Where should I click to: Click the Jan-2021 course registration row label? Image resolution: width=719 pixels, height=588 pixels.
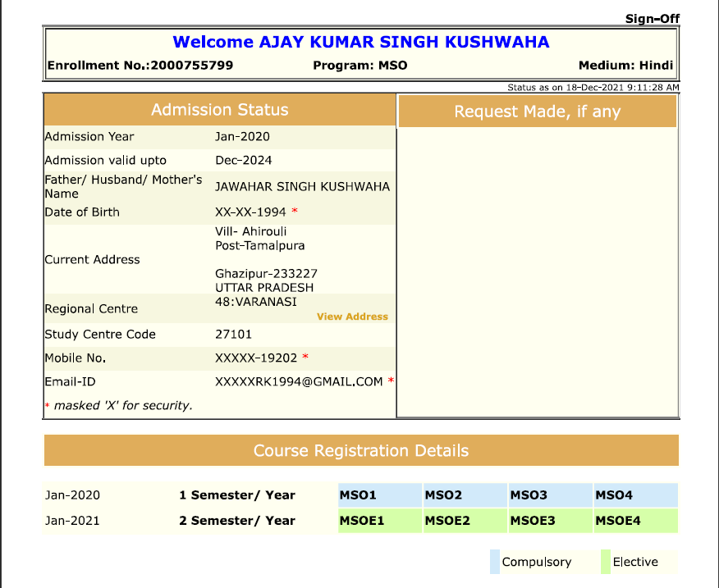pyautogui.click(x=72, y=521)
